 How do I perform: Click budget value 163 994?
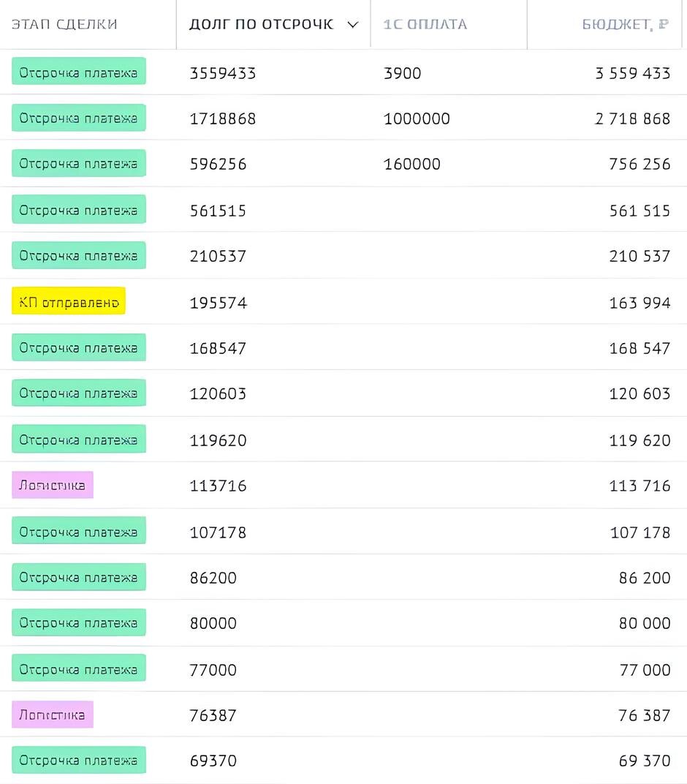639,303
